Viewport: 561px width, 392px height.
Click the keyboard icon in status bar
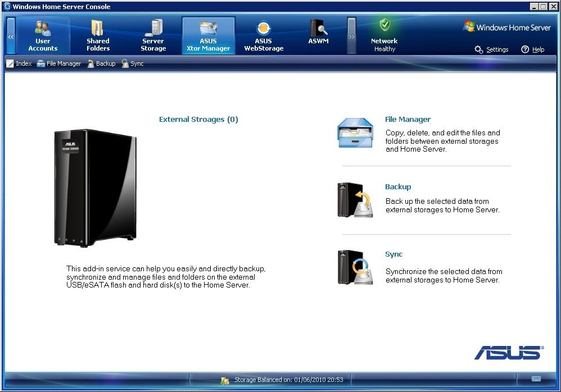[536, 379]
